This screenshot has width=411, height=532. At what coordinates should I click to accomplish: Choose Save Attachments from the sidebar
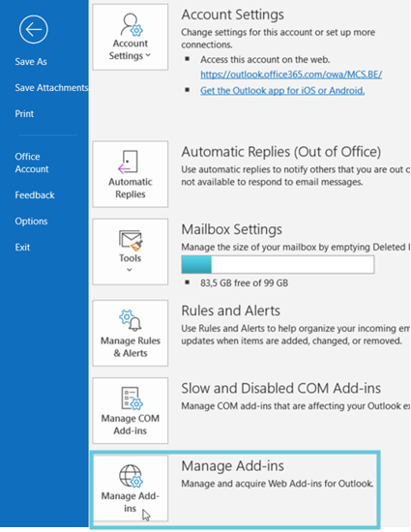point(51,87)
